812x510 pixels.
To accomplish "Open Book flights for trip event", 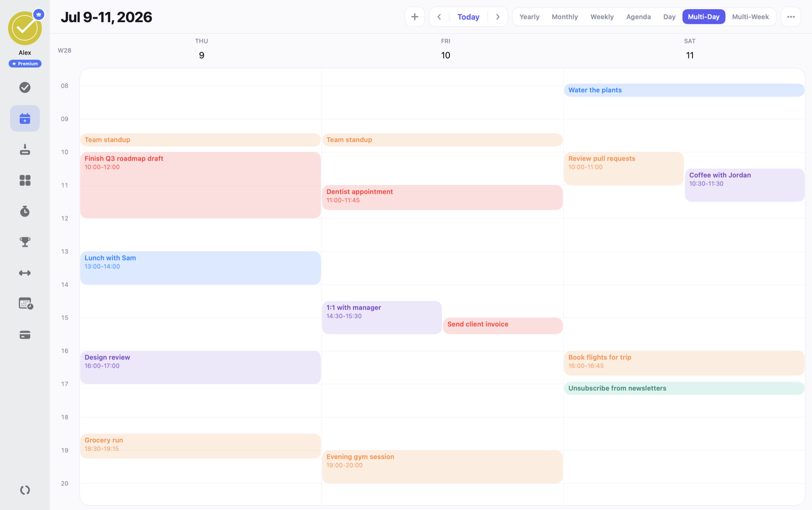I will coord(684,363).
